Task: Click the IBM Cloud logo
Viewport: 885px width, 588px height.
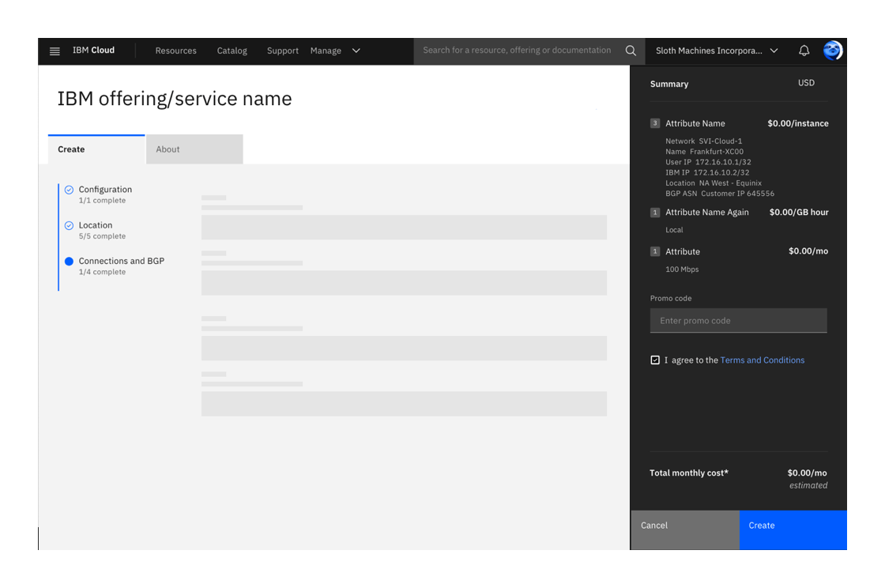Action: (93, 51)
